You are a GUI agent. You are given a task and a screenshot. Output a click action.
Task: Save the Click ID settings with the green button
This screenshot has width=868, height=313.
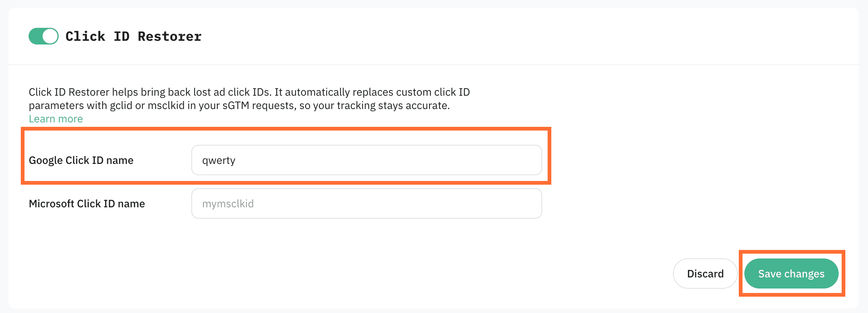[x=791, y=274]
